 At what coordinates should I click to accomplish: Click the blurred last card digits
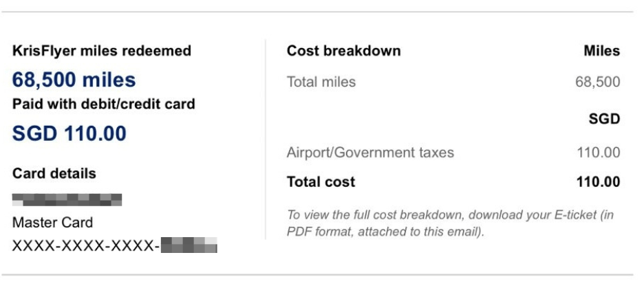pos(189,245)
